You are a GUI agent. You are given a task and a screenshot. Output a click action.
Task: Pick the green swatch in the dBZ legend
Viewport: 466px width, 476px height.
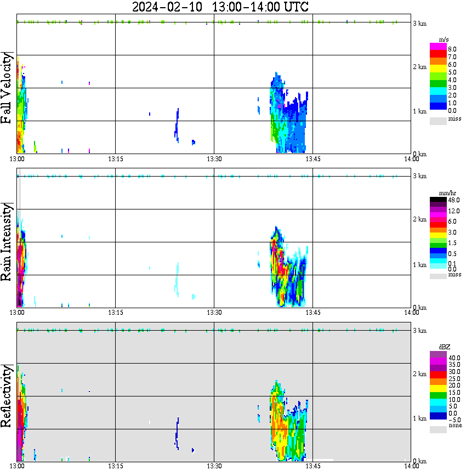coord(438,395)
